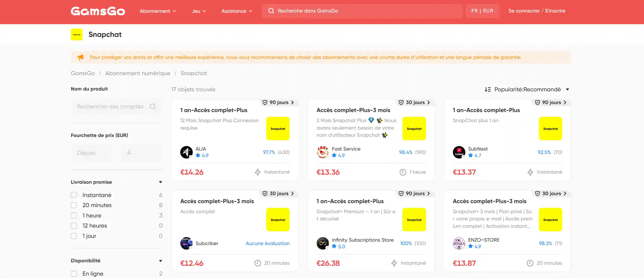Go to GamsGo breadcrumb link
Viewport: 644px width, 278px height.
tap(83, 73)
